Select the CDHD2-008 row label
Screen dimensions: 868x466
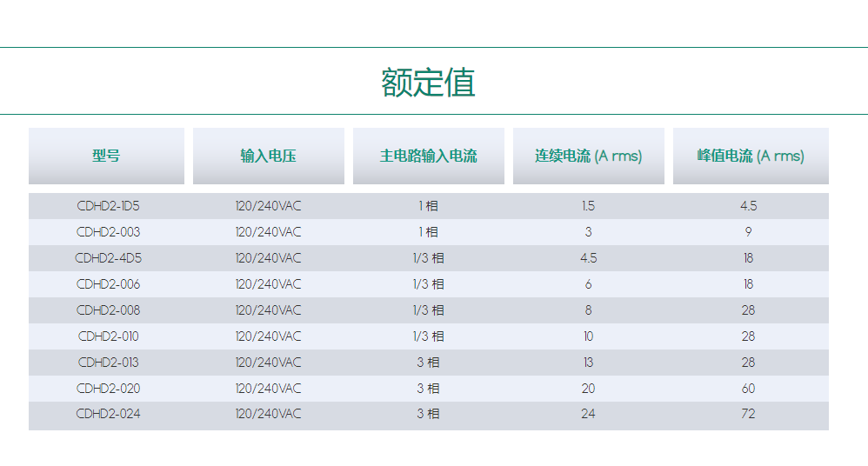tap(108, 310)
